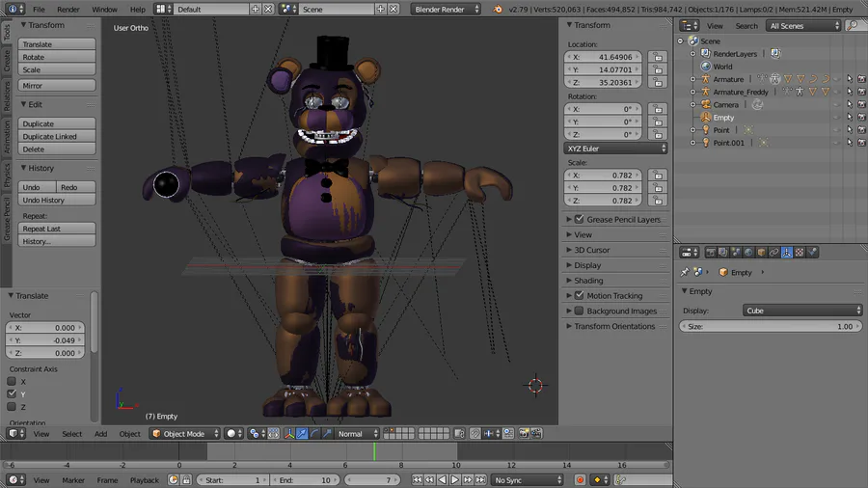Click the outliner search magnifier icon
868x488 pixels.
[x=853, y=25]
